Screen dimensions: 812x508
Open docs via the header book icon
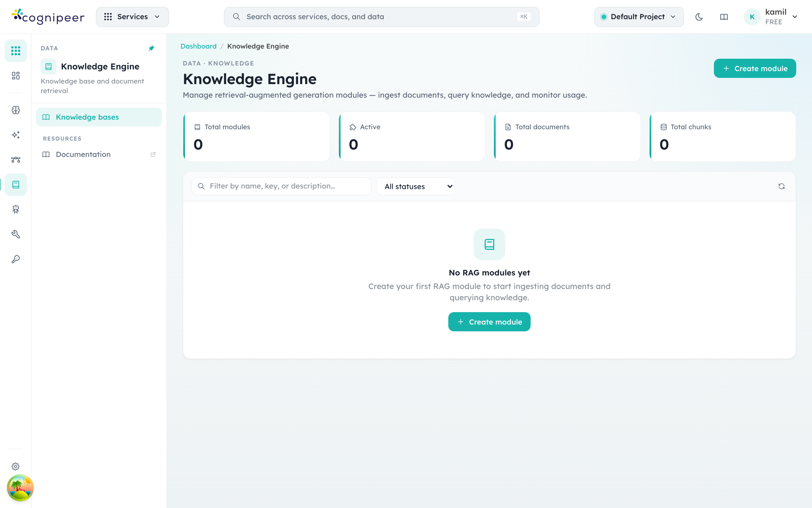coord(724,17)
